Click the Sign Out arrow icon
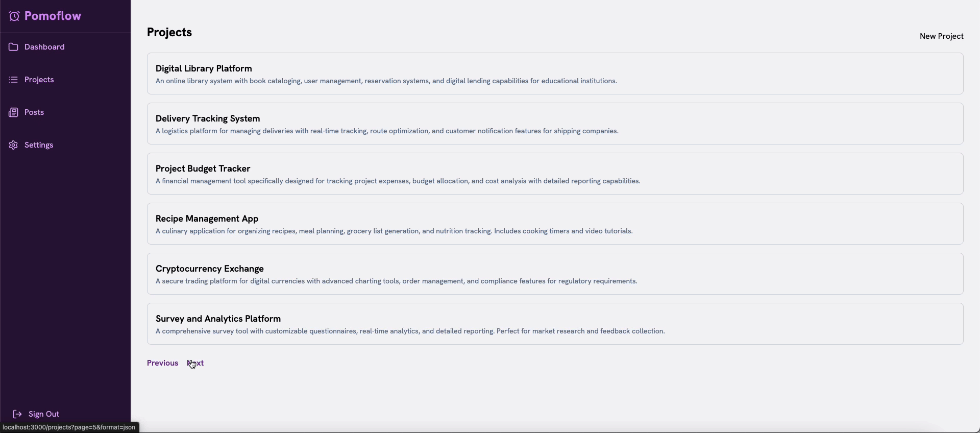Viewport: 980px width, 433px height. click(17, 414)
